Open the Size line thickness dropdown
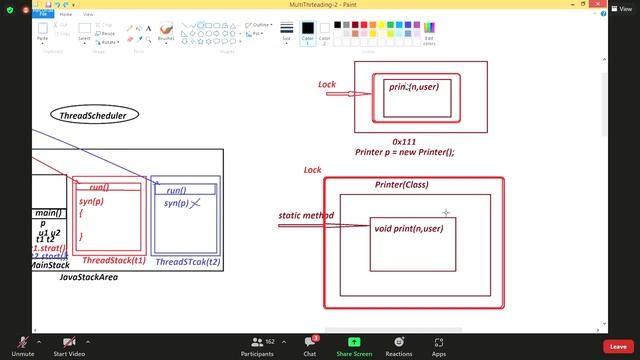 [287, 32]
